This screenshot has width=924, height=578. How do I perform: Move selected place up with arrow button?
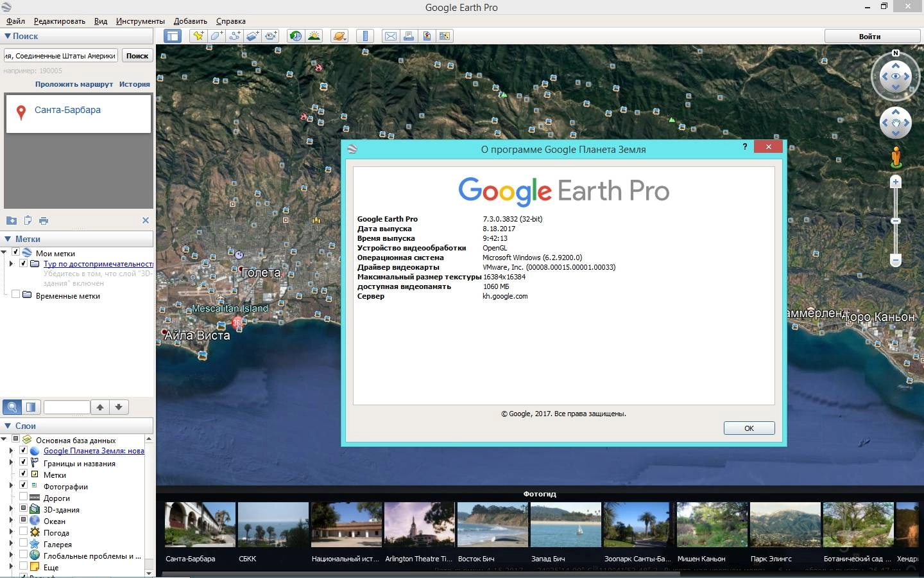pos(100,407)
